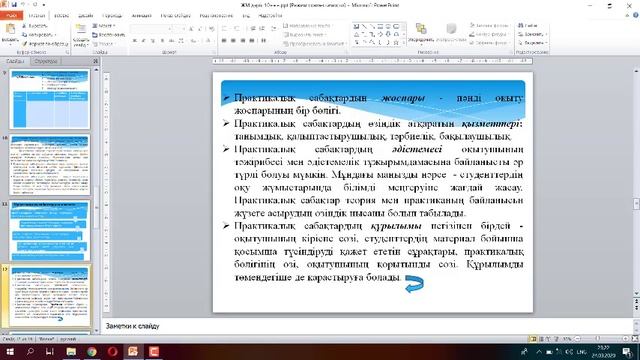Open the Вид ribbon tab
This screenshot has height=360, width=640.
click(x=246, y=16)
